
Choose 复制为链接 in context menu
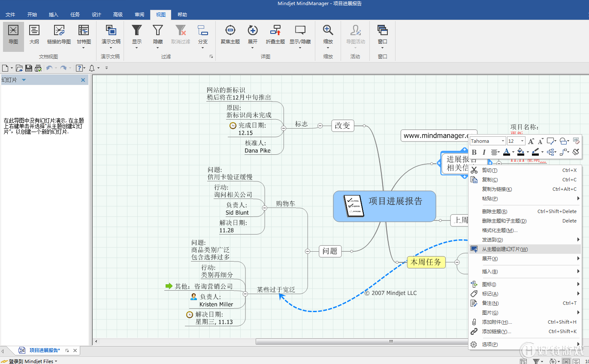525,189
